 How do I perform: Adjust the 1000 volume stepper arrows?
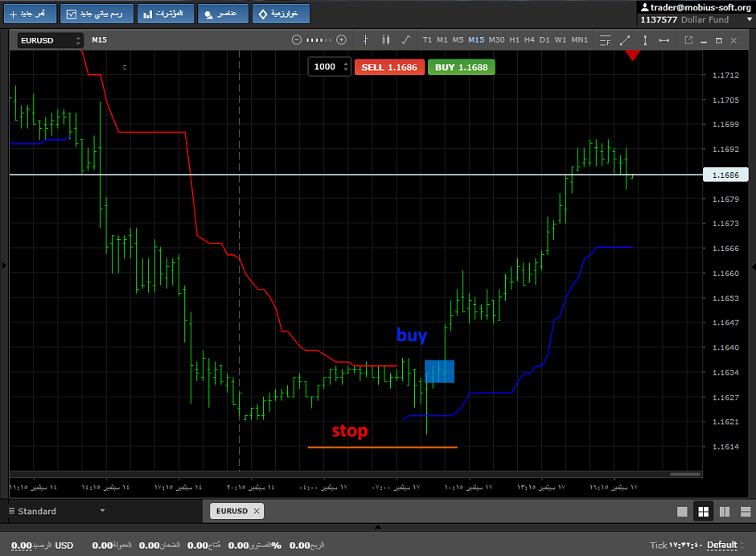(345, 67)
